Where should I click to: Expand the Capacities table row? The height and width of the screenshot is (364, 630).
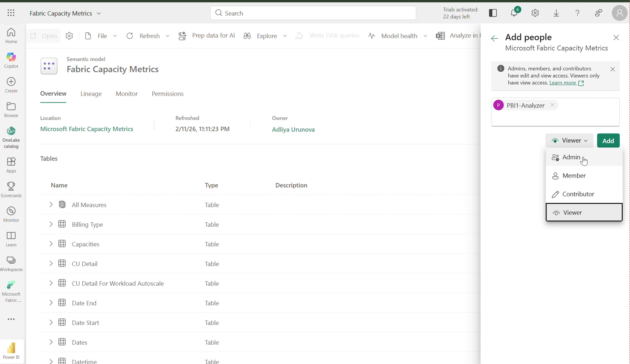pyautogui.click(x=51, y=244)
